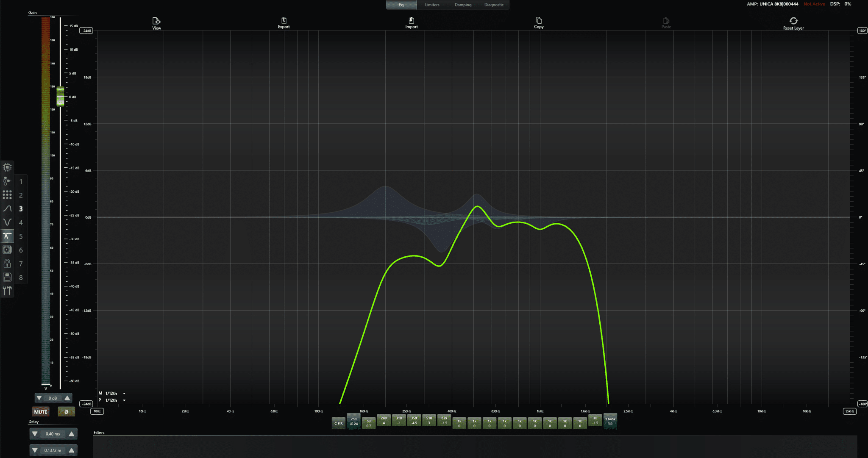Click the Export preset icon

(284, 21)
